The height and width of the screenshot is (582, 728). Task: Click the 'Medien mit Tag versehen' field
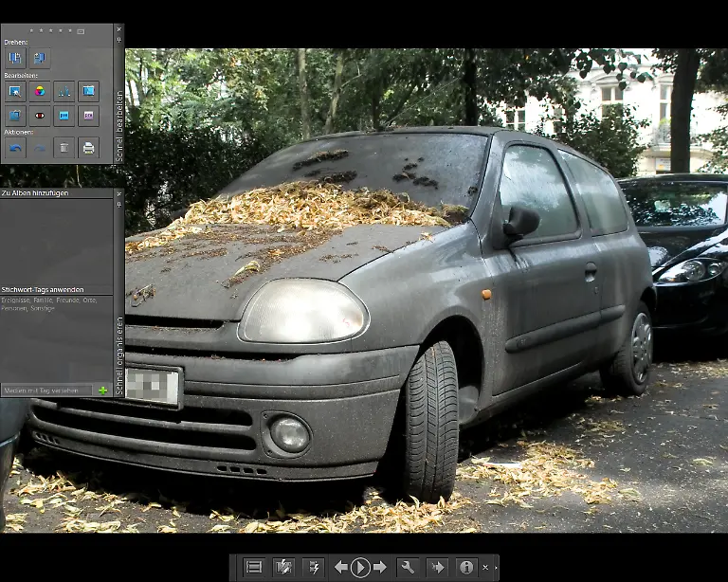(x=47, y=390)
